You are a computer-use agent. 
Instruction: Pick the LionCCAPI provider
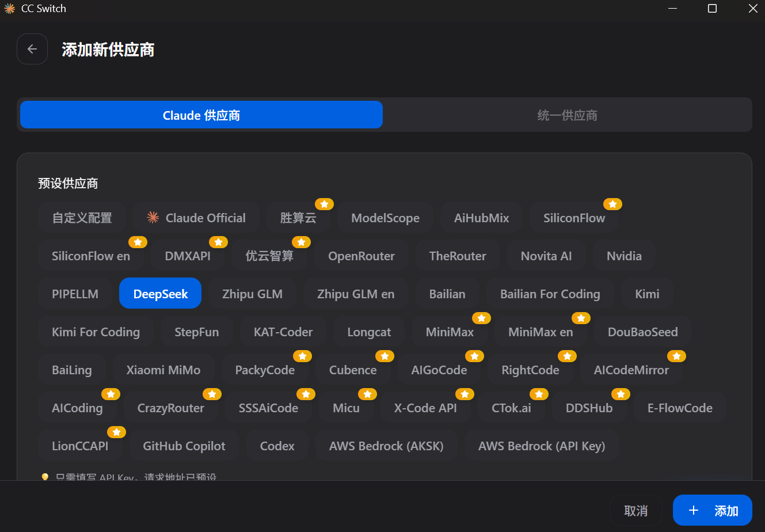click(80, 446)
